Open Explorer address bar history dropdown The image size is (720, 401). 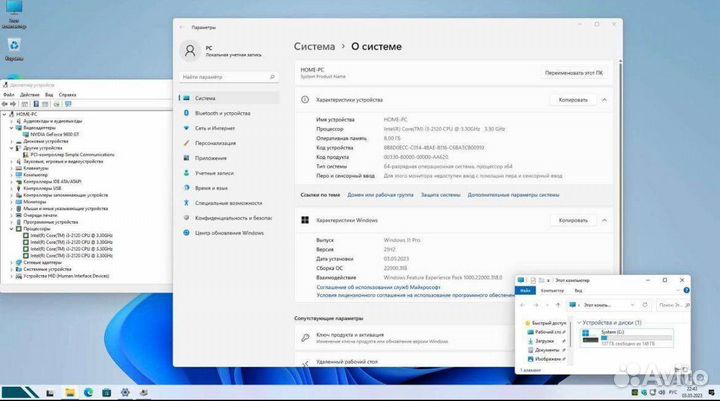632,305
